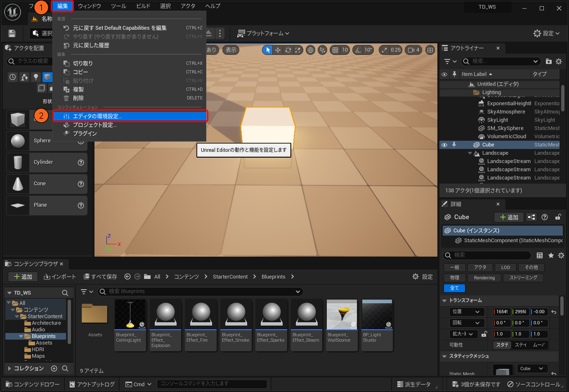Add a new folder in the Outliner

548,61
